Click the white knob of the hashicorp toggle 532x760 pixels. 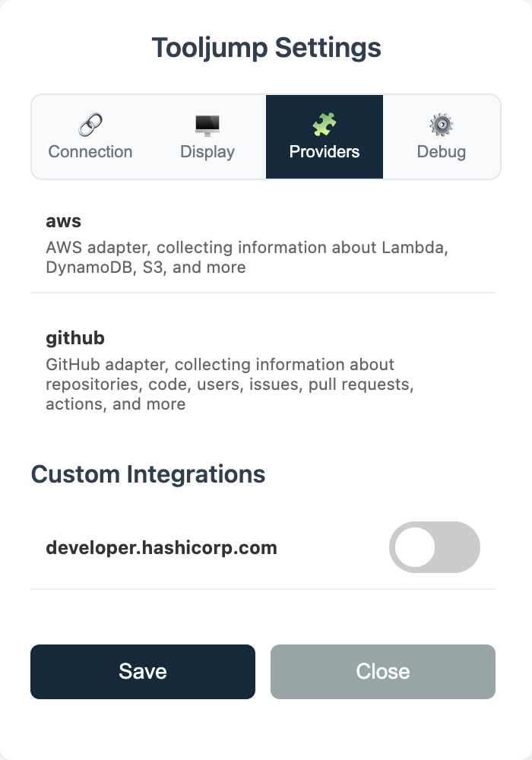point(415,547)
